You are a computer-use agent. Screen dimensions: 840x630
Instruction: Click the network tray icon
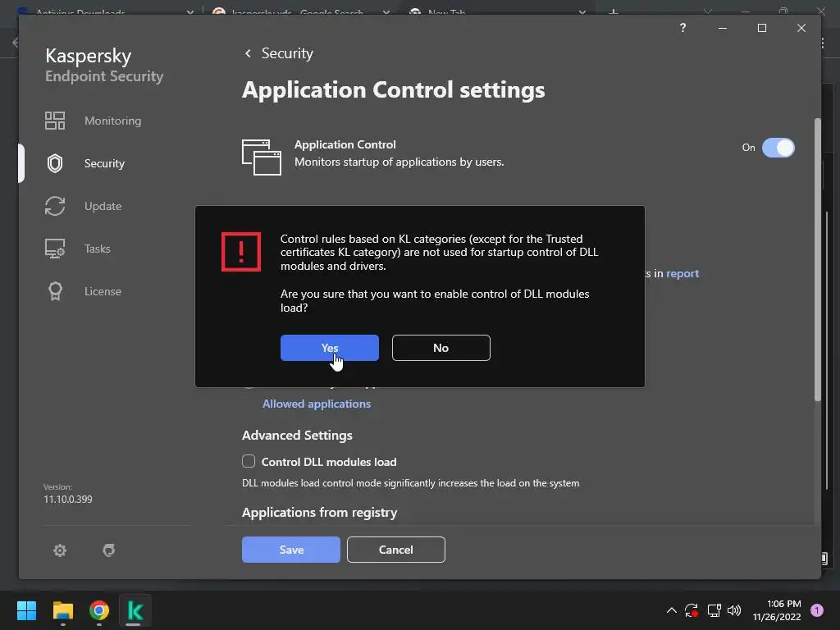(x=714, y=610)
